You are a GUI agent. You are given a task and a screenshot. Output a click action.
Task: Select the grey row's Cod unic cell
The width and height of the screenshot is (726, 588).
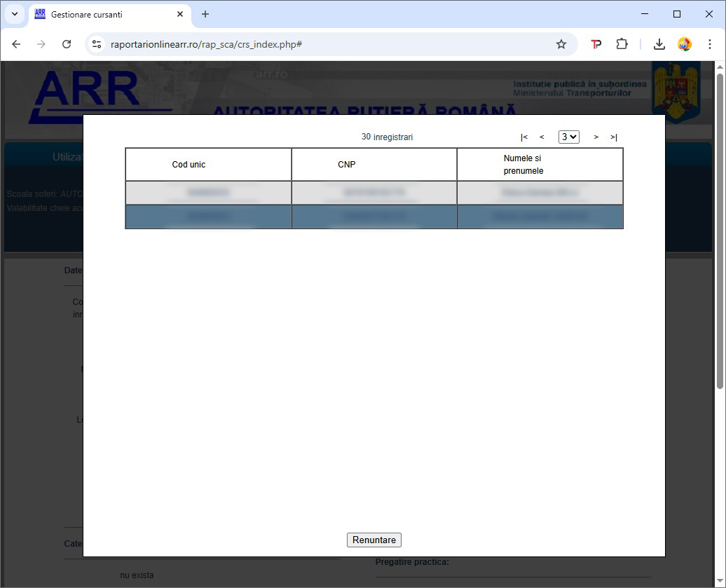click(208, 193)
